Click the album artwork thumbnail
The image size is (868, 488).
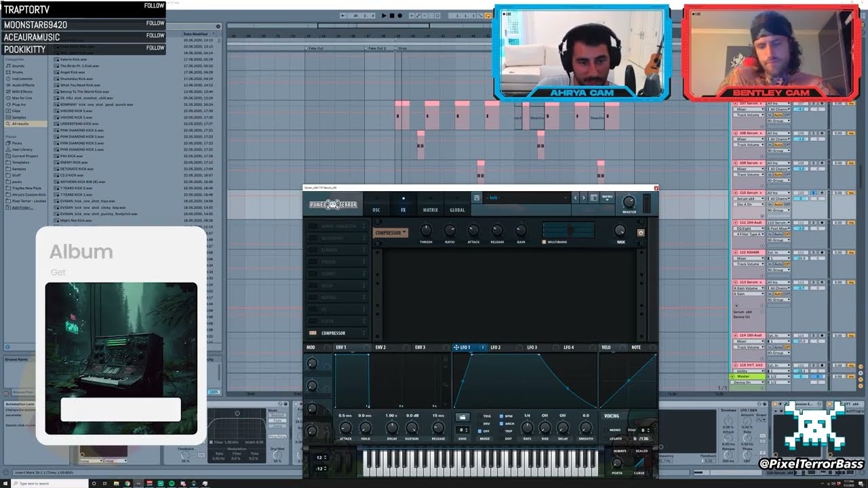coord(121,359)
